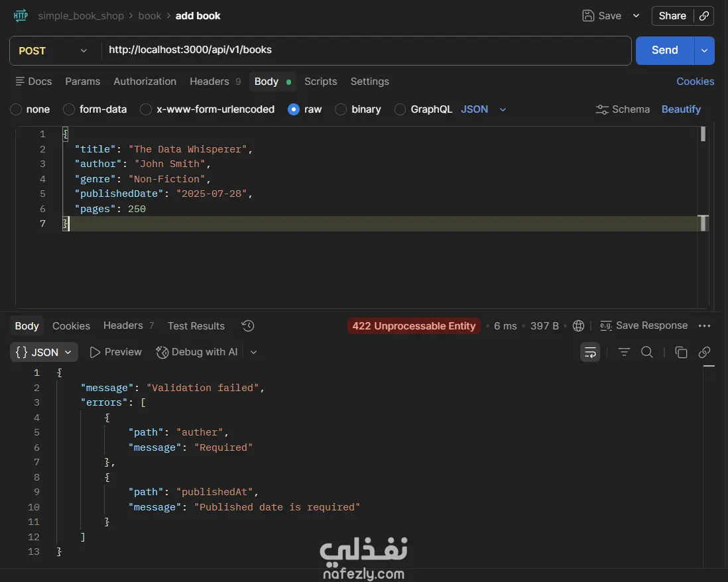Click the link icon in response toolbar

[704, 352]
